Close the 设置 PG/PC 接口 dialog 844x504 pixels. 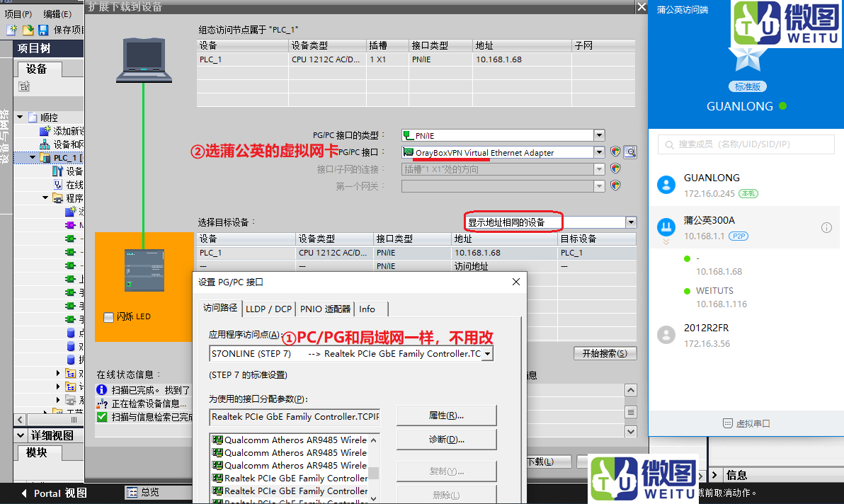pyautogui.click(x=515, y=282)
